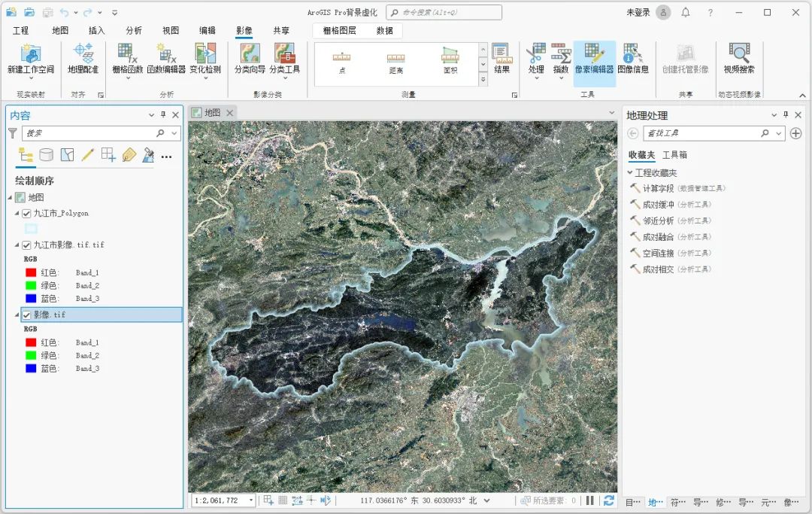
Task: Launch the 函数编辑器 function editor
Action: 166,59
